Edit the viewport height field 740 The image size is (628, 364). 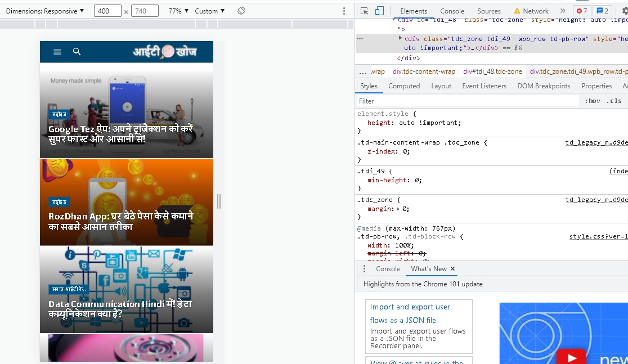[x=145, y=11]
